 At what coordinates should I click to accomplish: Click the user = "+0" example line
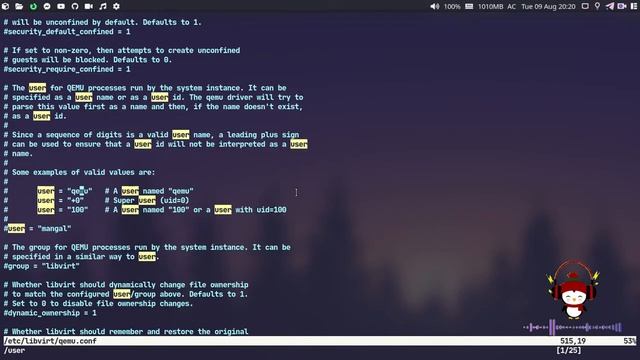(60, 200)
